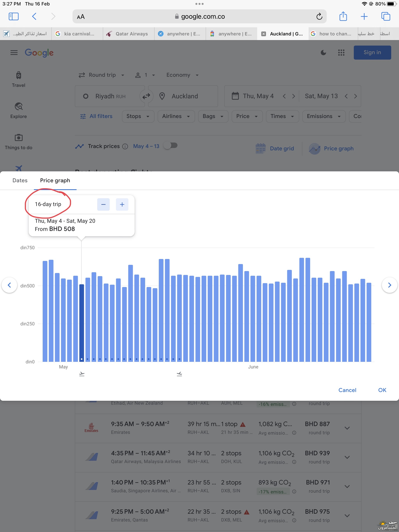Screen dimensions: 399x532
Task: Expand the BHD 971 Saudia flight
Action: 347,487
